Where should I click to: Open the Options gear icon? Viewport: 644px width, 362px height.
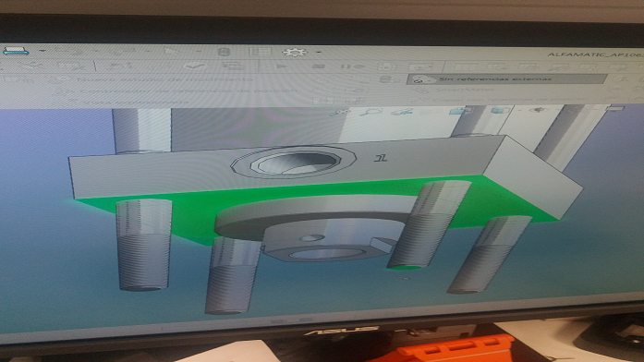click(295, 52)
